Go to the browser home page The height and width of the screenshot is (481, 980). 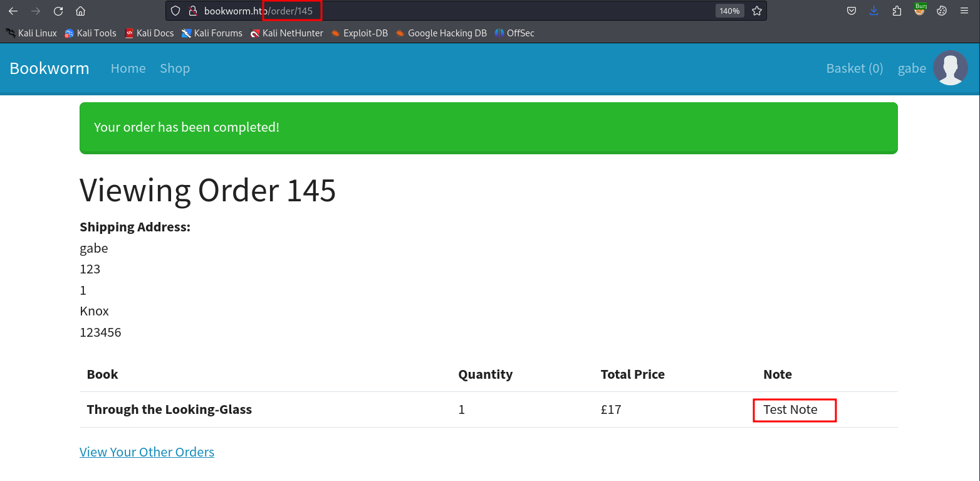click(x=80, y=11)
